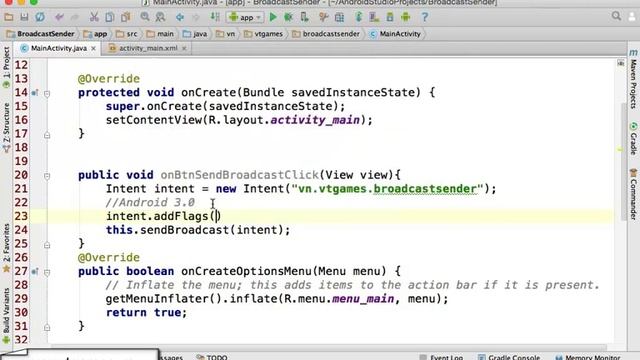Image resolution: width=640 pixels, height=360 pixels.
Task: Close the activity_main.xml tab
Action: [x=184, y=48]
